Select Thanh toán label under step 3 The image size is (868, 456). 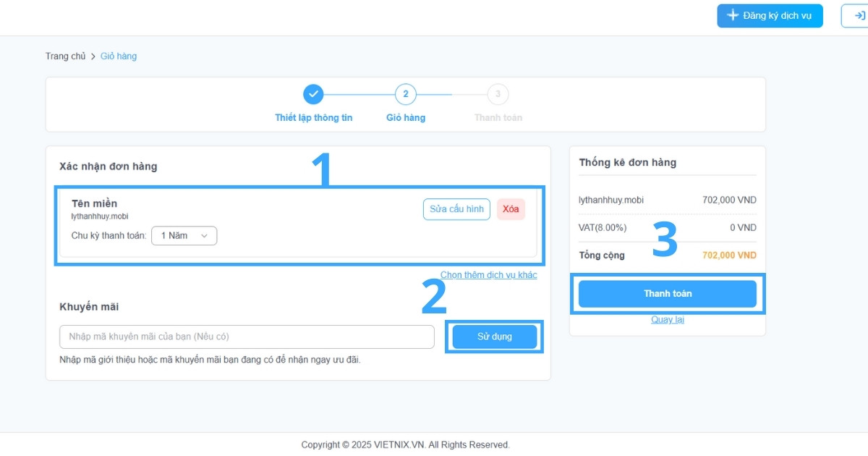point(498,117)
